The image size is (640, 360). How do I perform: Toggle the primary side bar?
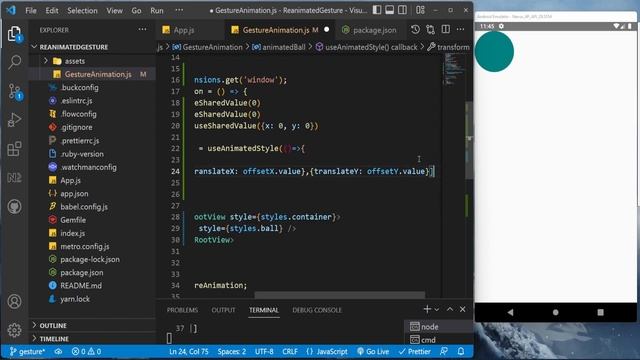(377, 10)
